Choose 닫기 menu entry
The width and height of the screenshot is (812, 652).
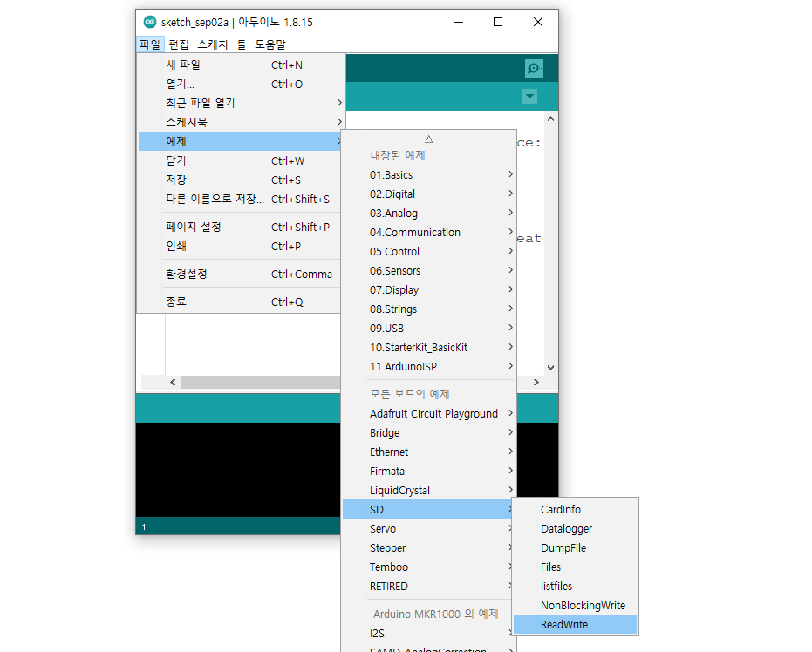click(241, 160)
